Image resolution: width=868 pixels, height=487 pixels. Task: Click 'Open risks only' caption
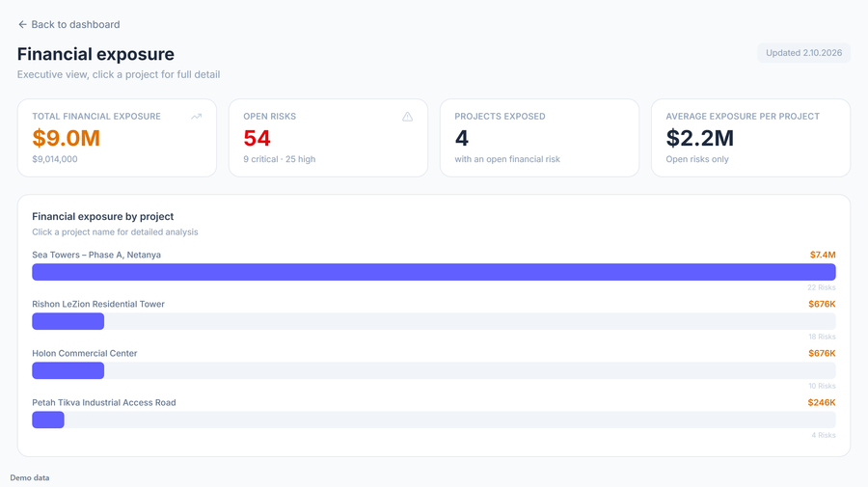(697, 159)
